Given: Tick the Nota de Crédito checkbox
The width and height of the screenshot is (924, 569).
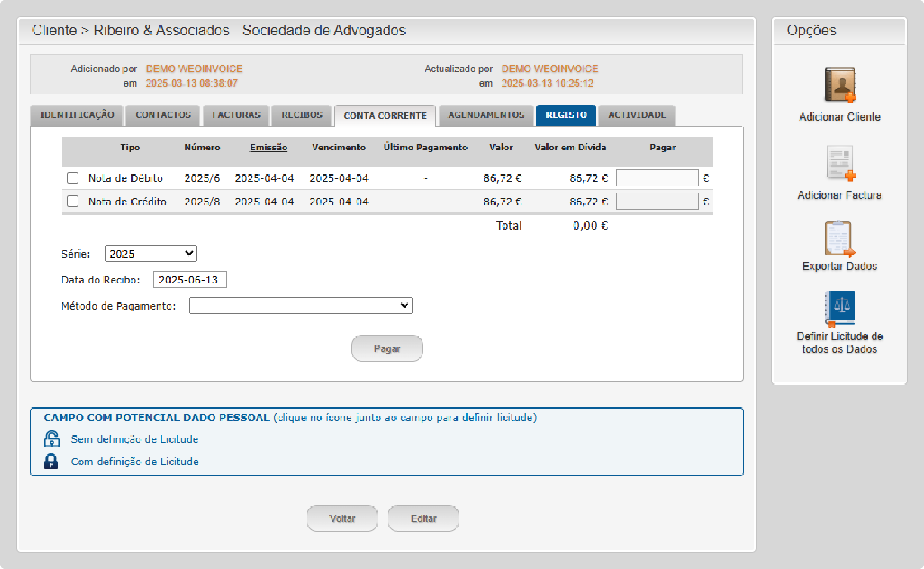Looking at the screenshot, I should [x=73, y=201].
